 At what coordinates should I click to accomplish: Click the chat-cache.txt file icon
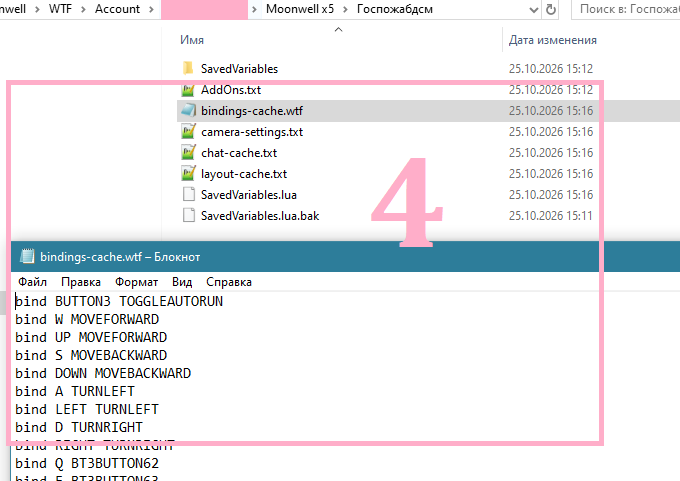(188, 153)
